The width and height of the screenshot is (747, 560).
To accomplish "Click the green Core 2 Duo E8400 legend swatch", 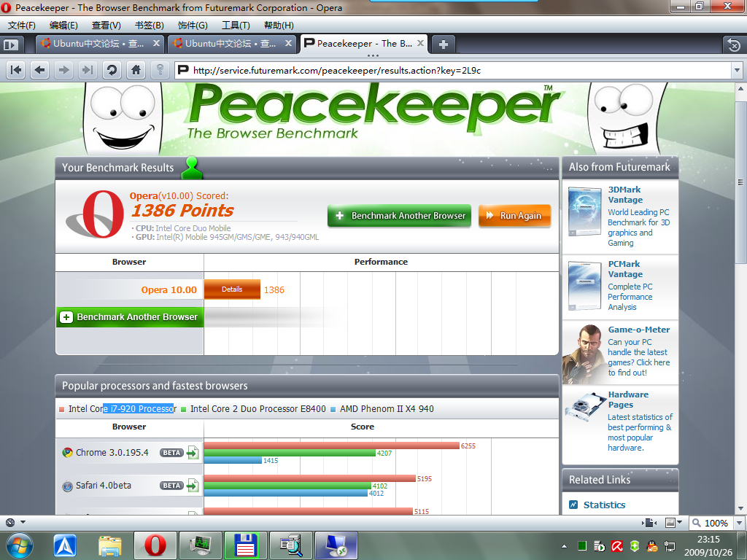I will [183, 409].
